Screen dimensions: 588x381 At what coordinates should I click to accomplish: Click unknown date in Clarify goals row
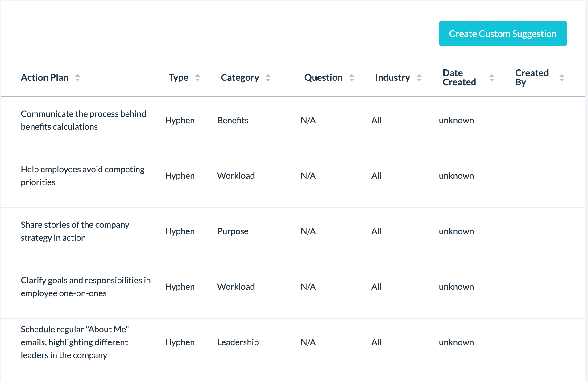(x=456, y=287)
